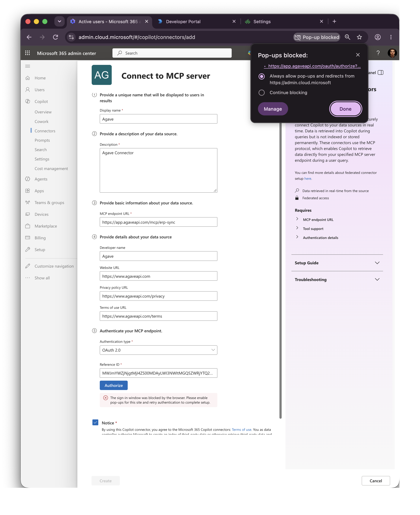Viewport: 420px width, 515px height.
Task: Open Marketplace in the sidebar
Action: (x=46, y=226)
